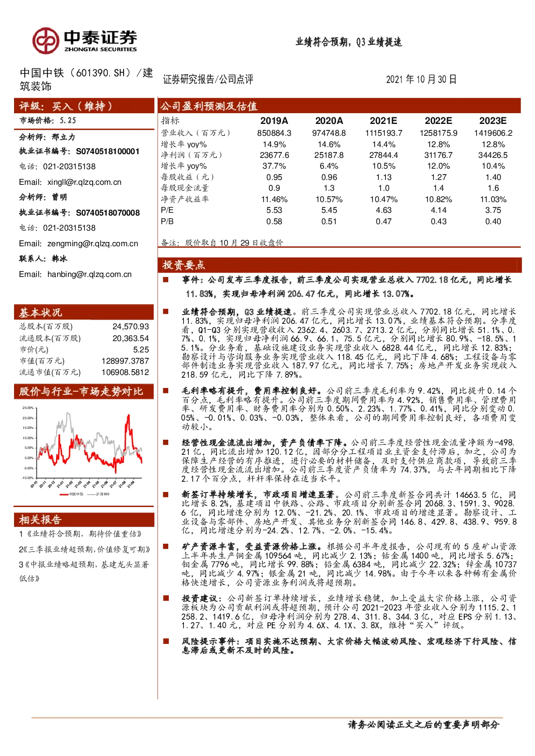Click the 2019A column header
The height and width of the screenshot is (756, 535).
click(274, 121)
